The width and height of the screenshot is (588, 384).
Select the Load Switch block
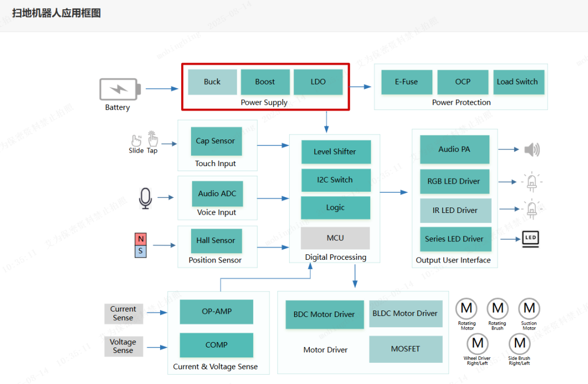(x=517, y=82)
